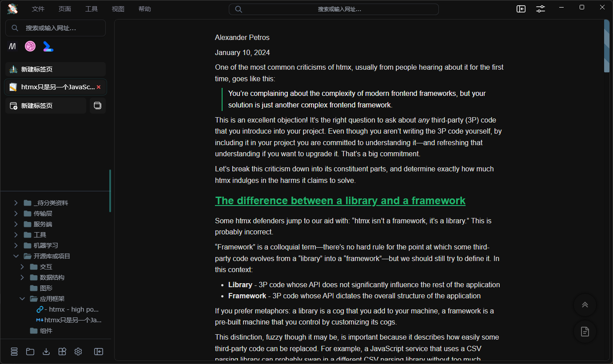Image resolution: width=613 pixels, height=364 pixels.
Task: Expand the _待分类资料 folder
Action: coord(16,203)
